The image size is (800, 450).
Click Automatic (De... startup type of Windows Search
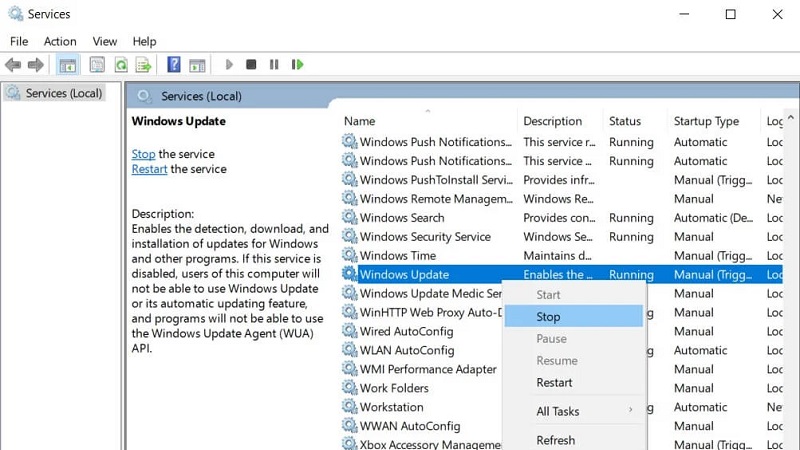(x=713, y=218)
